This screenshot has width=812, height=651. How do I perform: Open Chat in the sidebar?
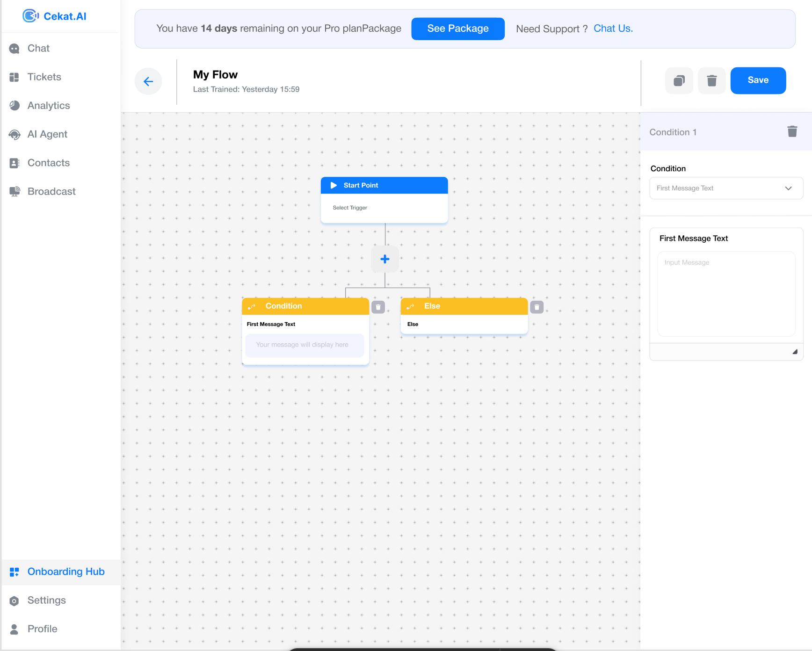click(38, 48)
